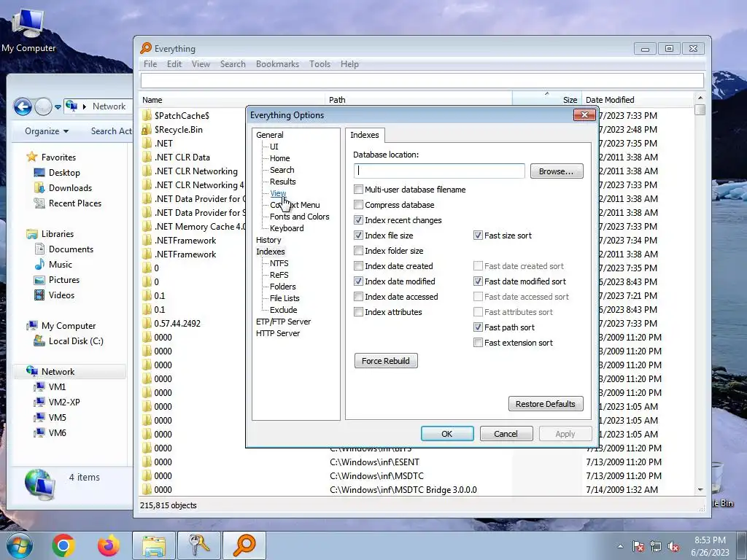
Task: Open the File menu in Everything
Action: coord(150,64)
